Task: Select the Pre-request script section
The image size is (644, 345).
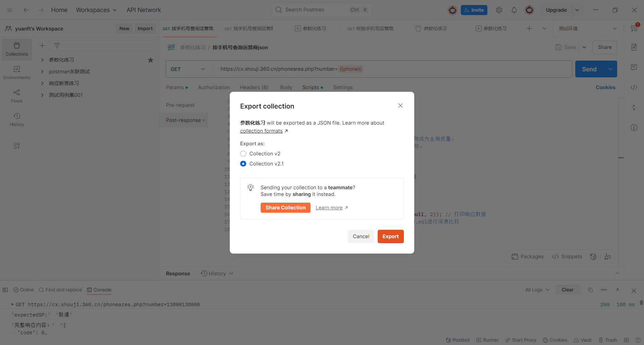Action: click(x=180, y=105)
